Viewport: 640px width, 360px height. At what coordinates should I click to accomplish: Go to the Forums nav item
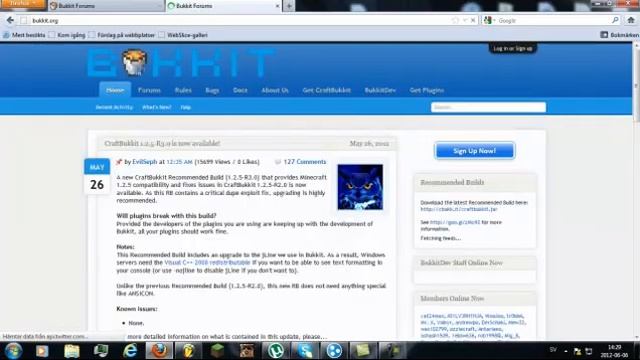click(x=149, y=90)
